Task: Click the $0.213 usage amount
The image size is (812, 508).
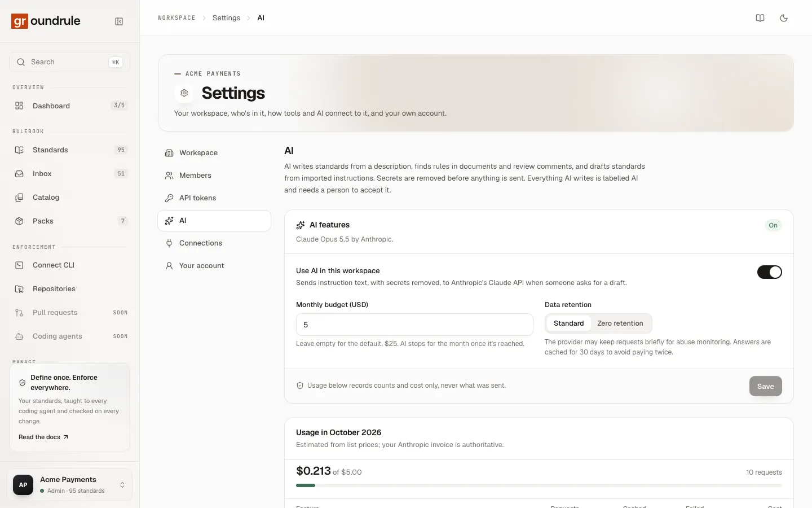Action: (x=314, y=471)
